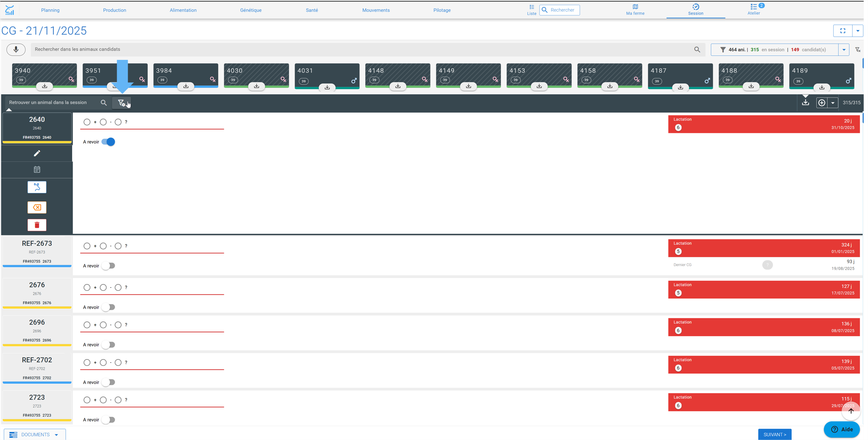Select the ? radio for animal 2723
Image resolution: width=868 pixels, height=440 pixels.
pos(118,400)
